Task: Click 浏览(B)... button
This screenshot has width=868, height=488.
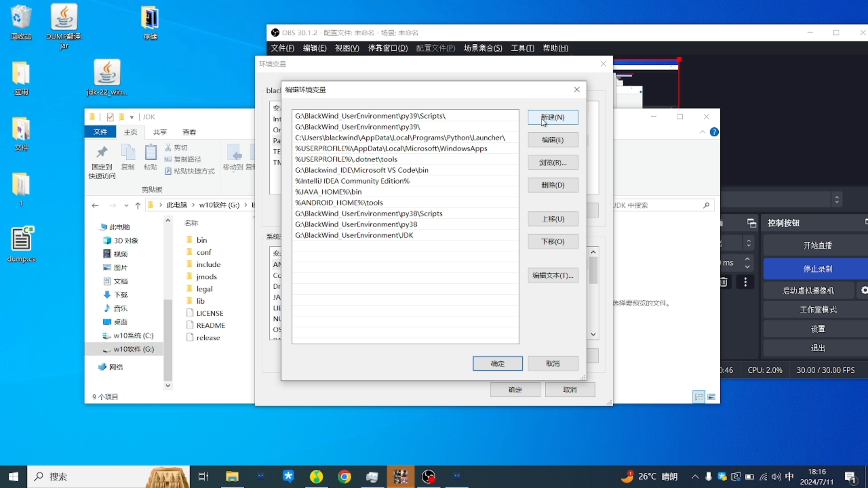Action: [552, 162]
